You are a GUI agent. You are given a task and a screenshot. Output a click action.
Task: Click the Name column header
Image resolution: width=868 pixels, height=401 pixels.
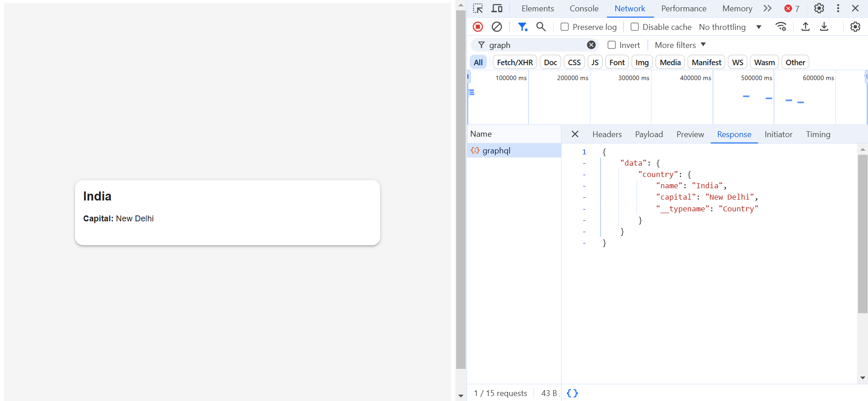click(x=514, y=134)
